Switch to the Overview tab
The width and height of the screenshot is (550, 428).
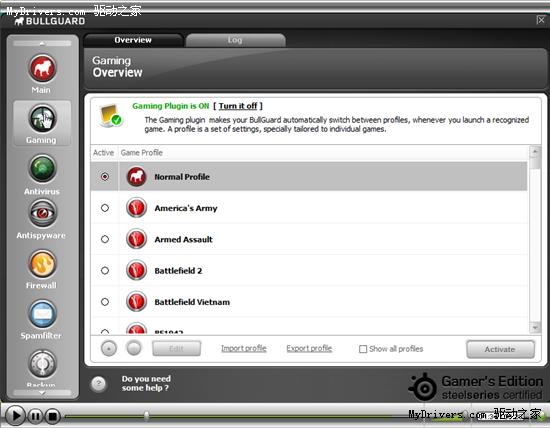133,40
